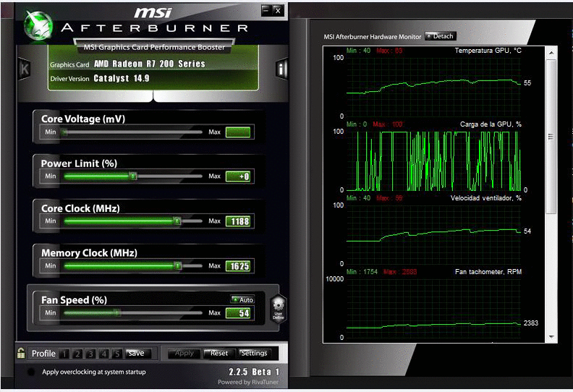
Task: Click the Core Voltage value field
Action: point(238,132)
